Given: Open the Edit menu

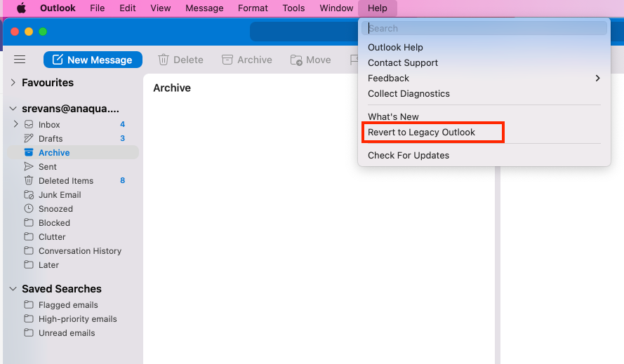Looking at the screenshot, I should pos(128,8).
